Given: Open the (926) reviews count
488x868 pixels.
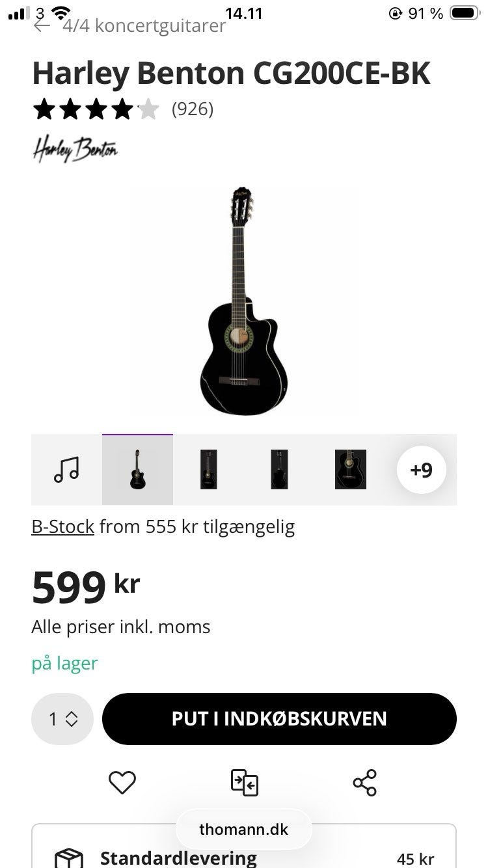Looking at the screenshot, I should [193, 109].
